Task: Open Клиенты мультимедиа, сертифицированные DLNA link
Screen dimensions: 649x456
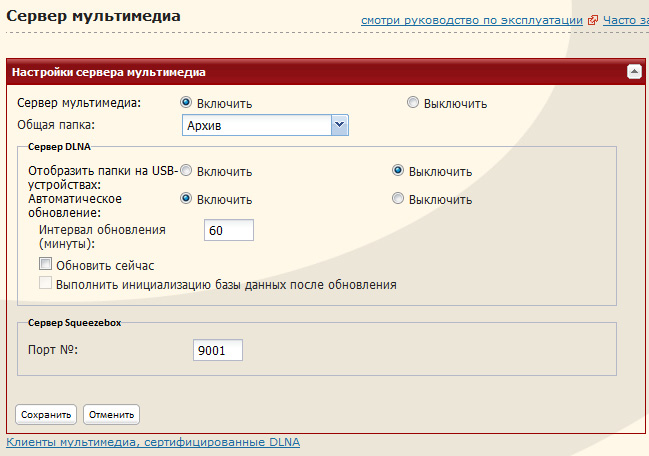Action: 153,442
